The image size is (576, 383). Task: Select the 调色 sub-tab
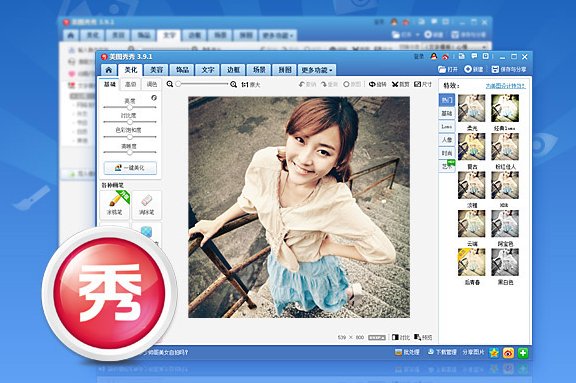tap(152, 84)
